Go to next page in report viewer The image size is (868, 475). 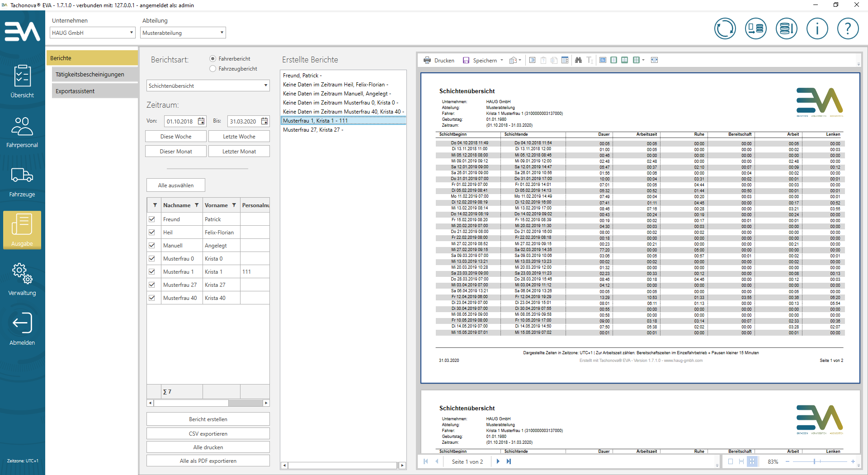tap(498, 461)
